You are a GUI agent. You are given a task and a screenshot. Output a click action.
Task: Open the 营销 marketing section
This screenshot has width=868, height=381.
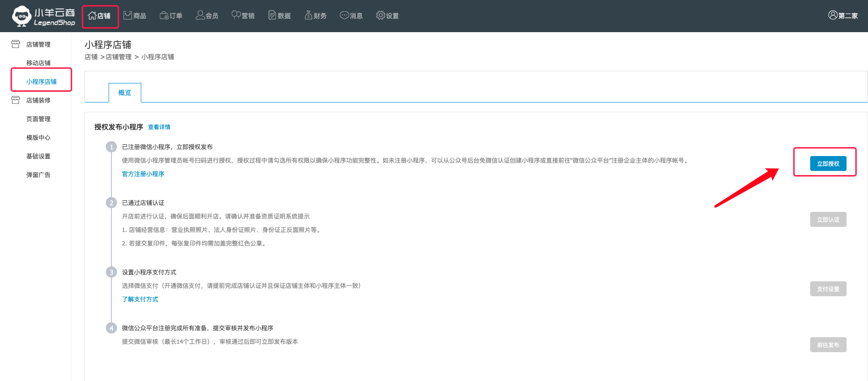click(243, 16)
